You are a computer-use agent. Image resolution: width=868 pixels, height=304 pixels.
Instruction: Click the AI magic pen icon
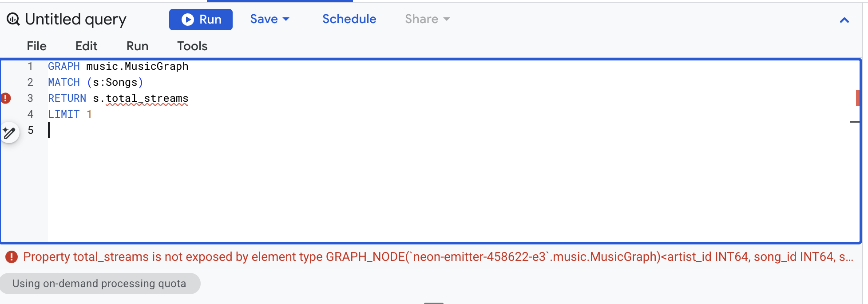pos(9,132)
